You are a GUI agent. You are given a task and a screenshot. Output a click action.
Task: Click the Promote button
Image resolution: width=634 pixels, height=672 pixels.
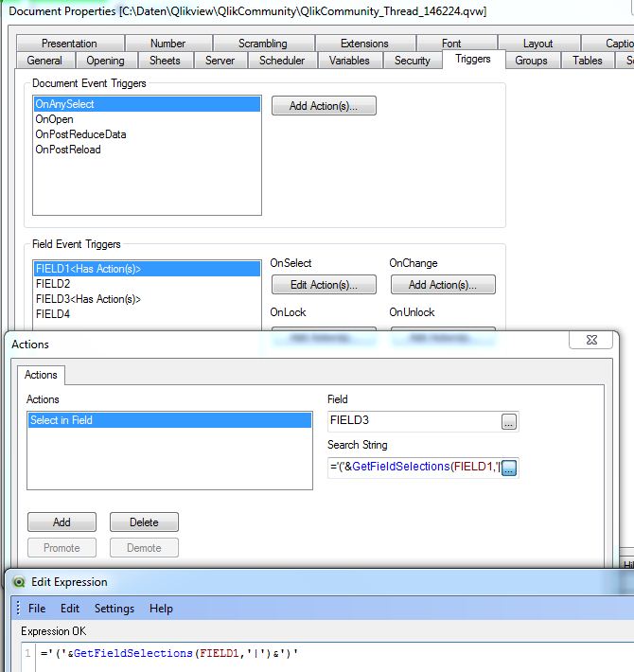point(62,548)
